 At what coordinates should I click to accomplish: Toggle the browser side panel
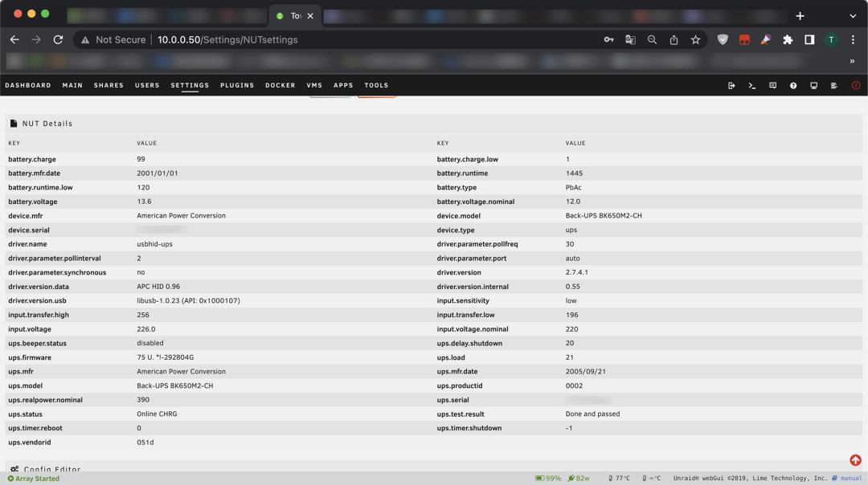coord(809,40)
